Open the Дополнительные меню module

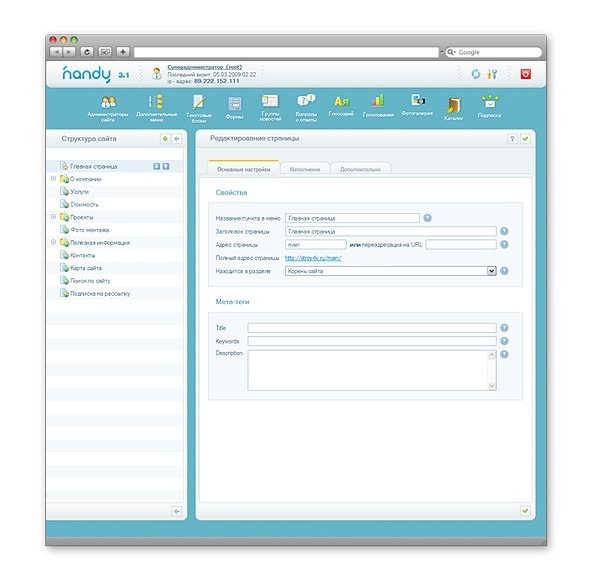click(157, 109)
